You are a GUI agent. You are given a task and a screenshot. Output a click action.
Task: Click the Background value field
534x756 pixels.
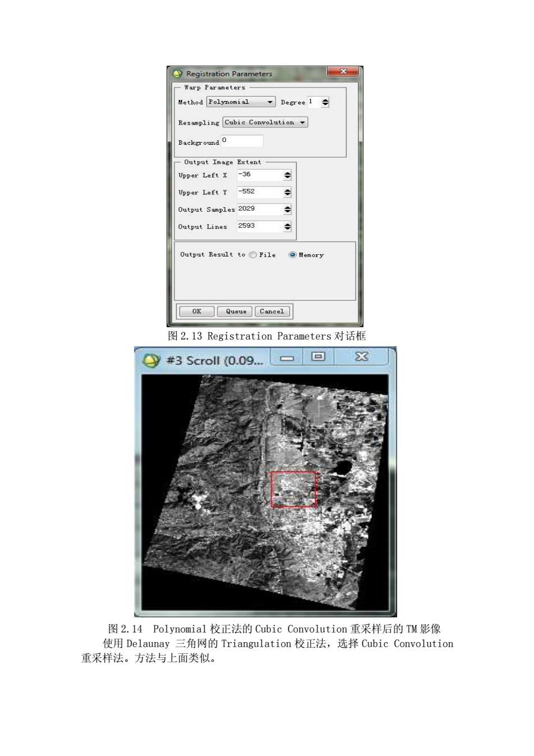[x=242, y=141]
